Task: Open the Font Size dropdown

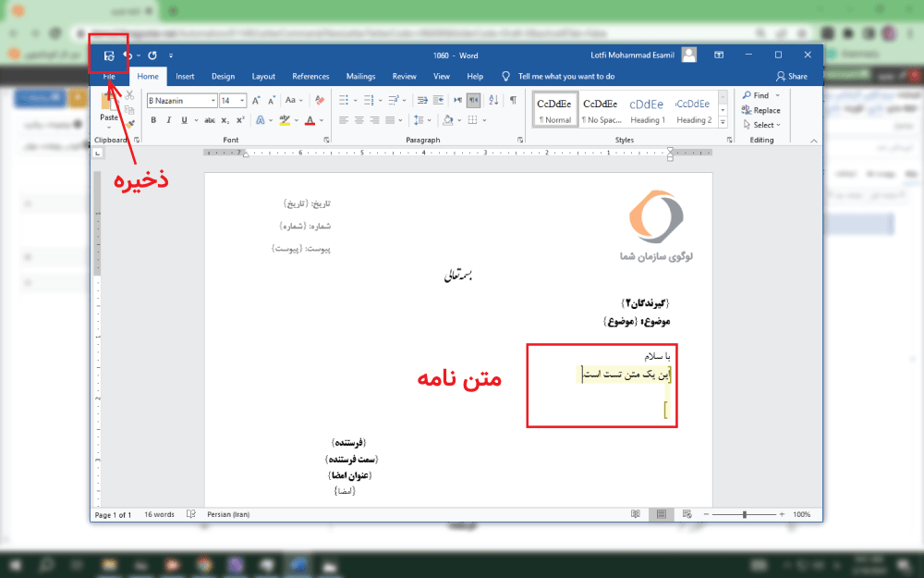Action: tap(242, 100)
